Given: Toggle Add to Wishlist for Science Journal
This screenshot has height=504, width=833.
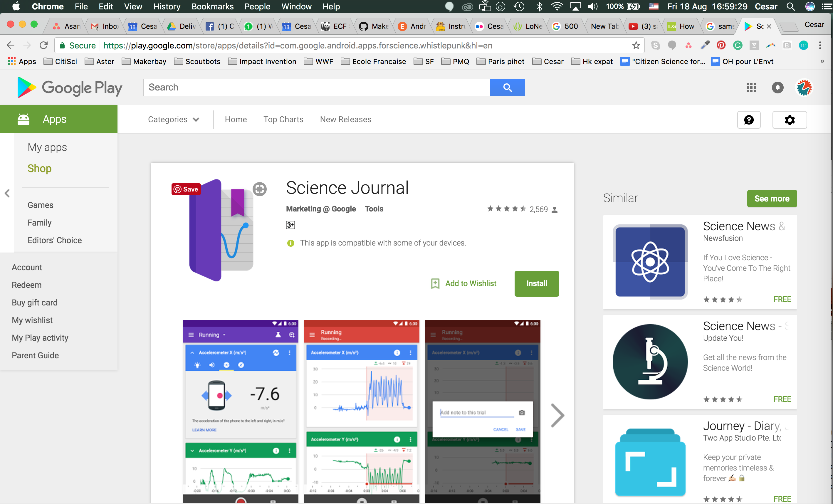Looking at the screenshot, I should click(x=464, y=283).
